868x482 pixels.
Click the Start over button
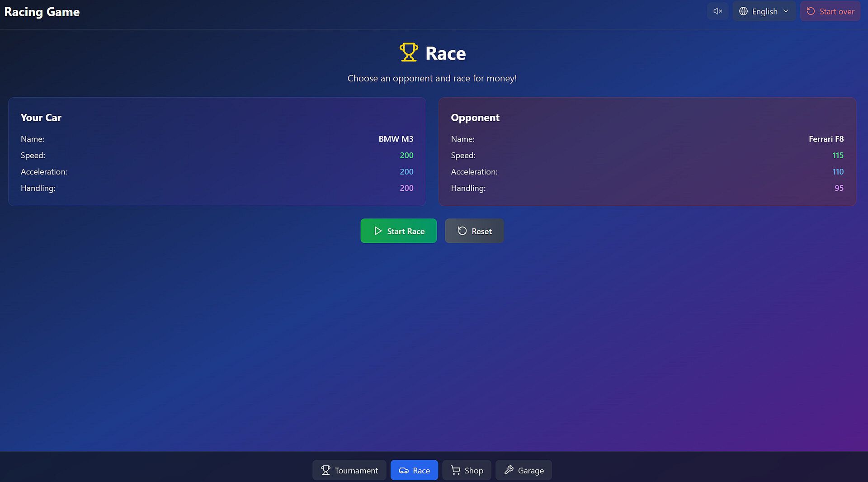(x=830, y=11)
